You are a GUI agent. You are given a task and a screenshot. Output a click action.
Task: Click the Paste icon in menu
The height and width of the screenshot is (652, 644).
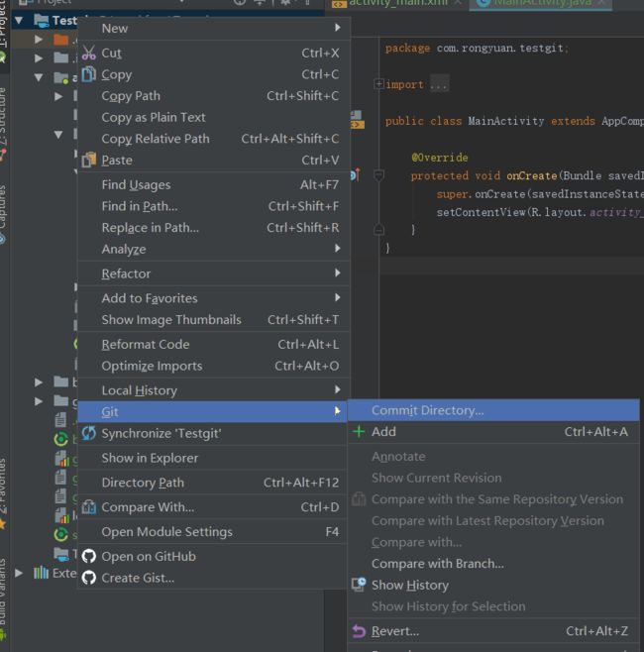(88, 160)
